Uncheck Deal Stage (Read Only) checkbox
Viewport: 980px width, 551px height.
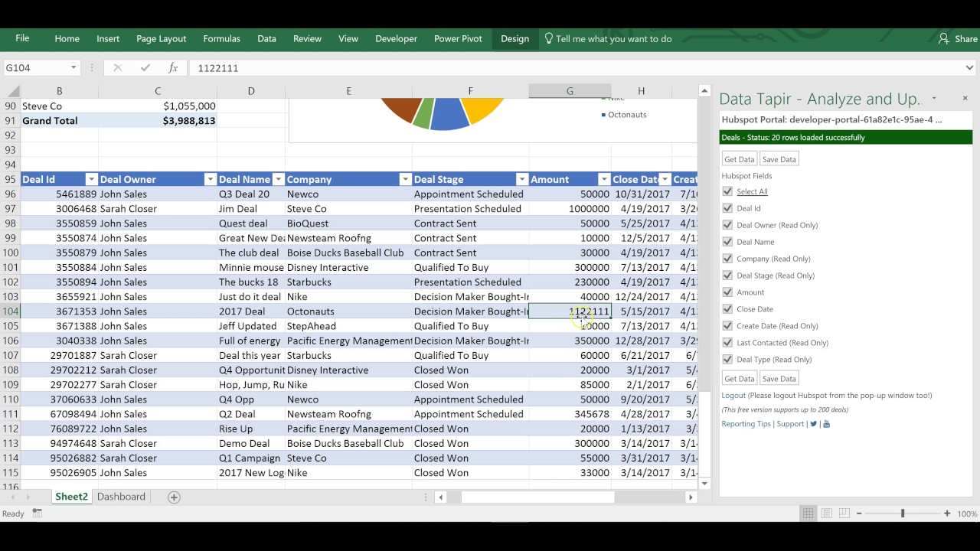click(727, 275)
